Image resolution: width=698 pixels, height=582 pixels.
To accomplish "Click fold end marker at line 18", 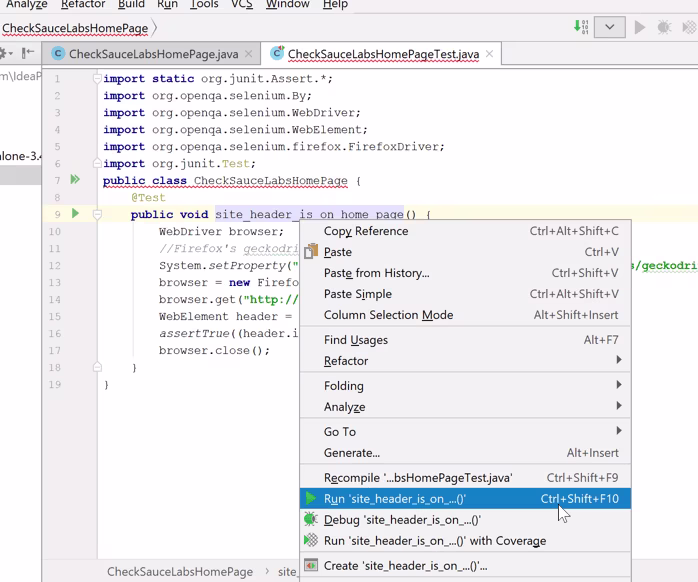I will [x=97, y=367].
